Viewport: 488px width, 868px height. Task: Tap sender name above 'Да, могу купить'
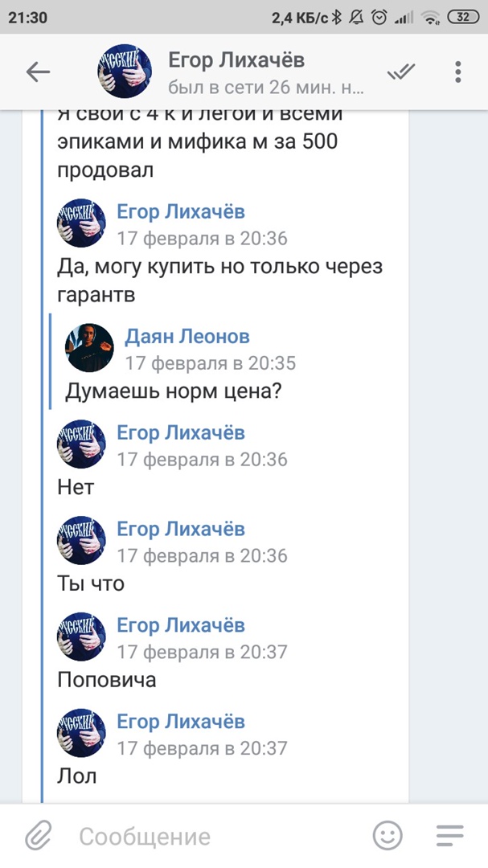(x=181, y=212)
